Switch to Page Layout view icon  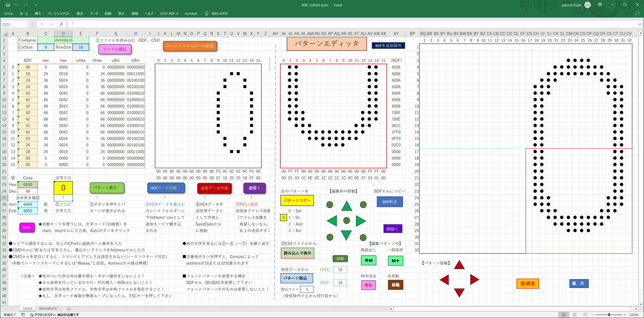point(574,315)
